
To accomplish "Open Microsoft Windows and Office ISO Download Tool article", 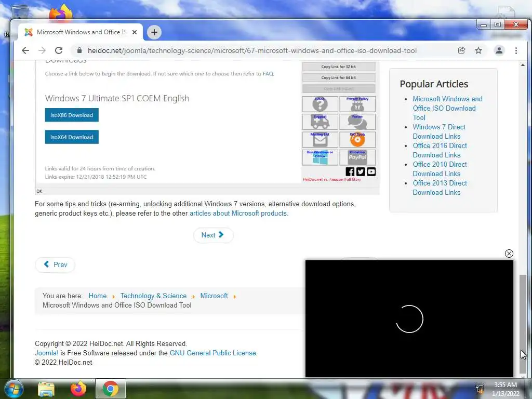I will (447, 108).
